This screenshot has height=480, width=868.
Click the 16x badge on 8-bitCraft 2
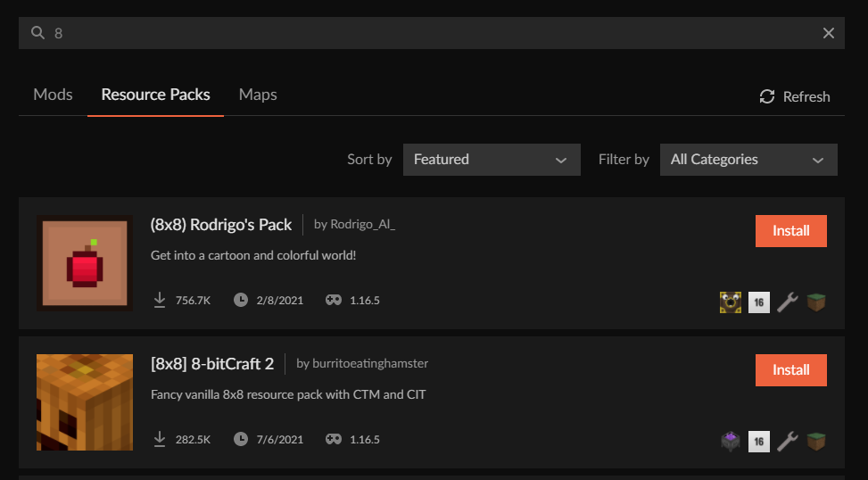[759, 442]
